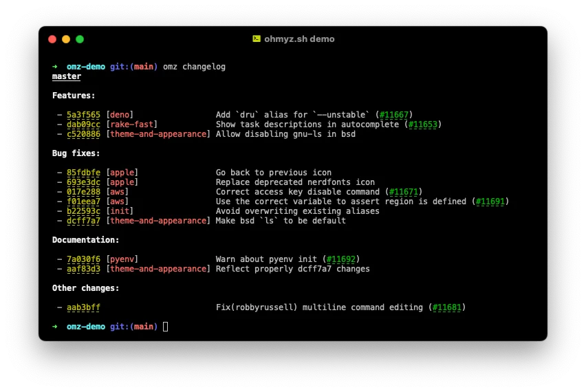
Task: Click the [deno] scope tag
Action: point(120,115)
